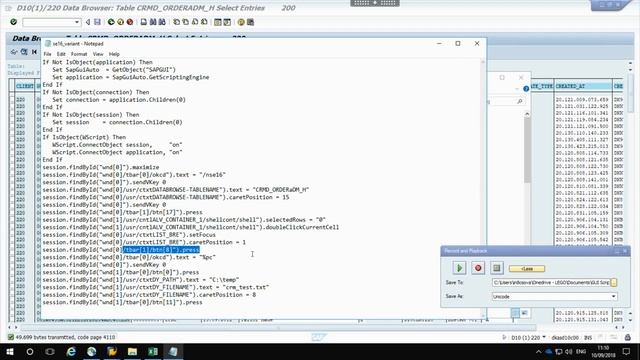Viewport: 640px width, 360px height.
Task: Play the recorded script in Record and Playback
Action: tap(459, 268)
